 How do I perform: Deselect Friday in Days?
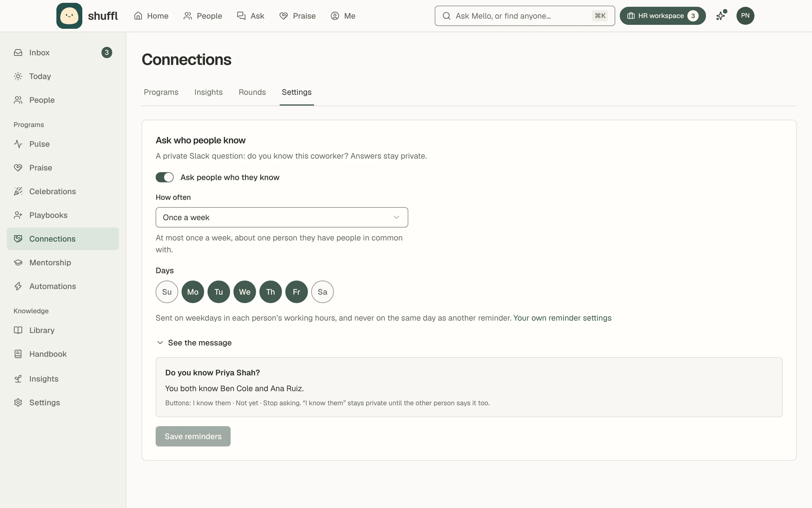click(297, 292)
